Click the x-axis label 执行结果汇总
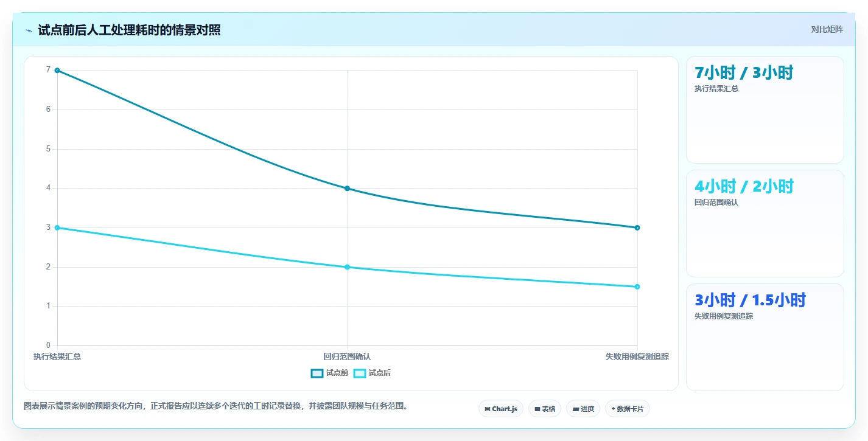Viewport: 868px width, 441px height. (x=57, y=356)
